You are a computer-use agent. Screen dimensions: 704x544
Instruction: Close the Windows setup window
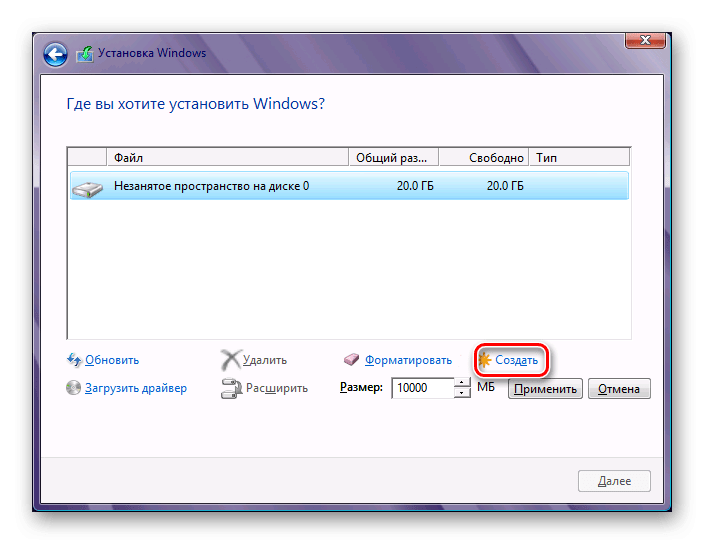[x=646, y=39]
